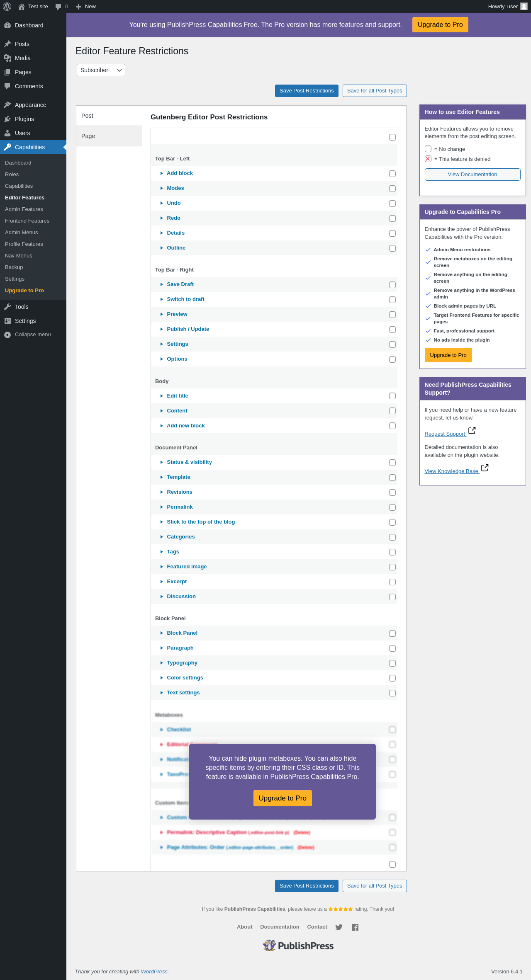Open the Test site home icon
The width and height of the screenshot is (531, 980).
coord(22,7)
